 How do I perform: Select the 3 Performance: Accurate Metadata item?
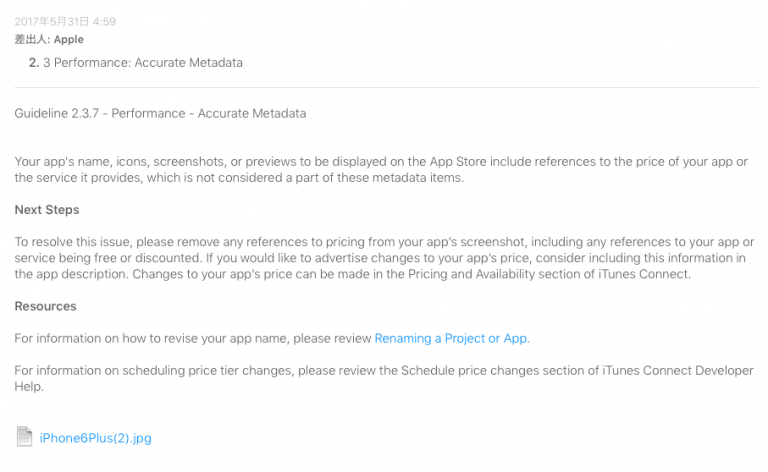[143, 62]
